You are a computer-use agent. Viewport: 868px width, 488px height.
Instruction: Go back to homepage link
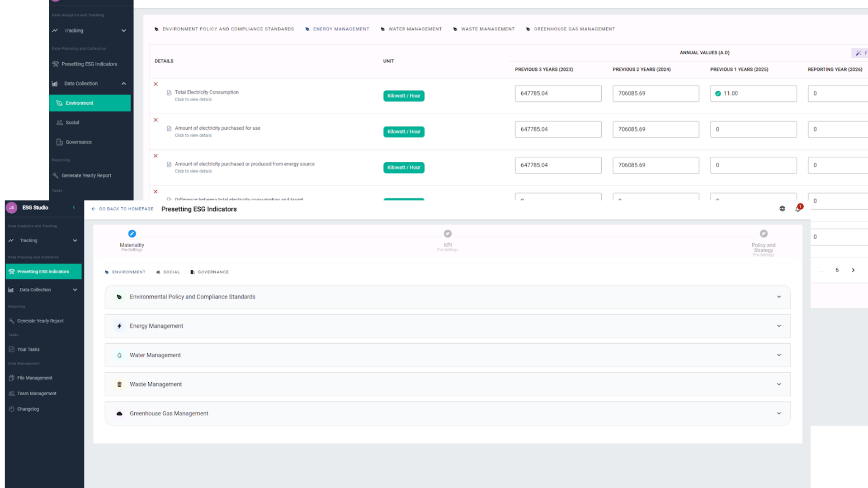point(122,209)
